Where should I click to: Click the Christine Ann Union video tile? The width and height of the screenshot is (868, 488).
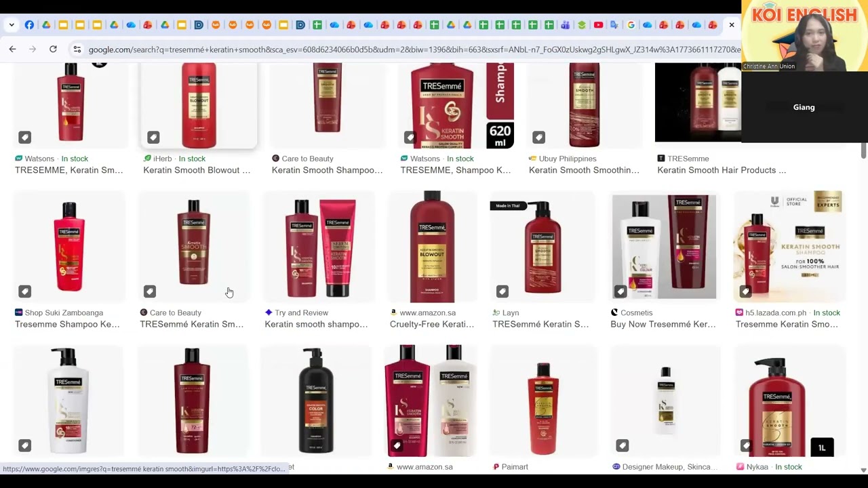click(804, 36)
